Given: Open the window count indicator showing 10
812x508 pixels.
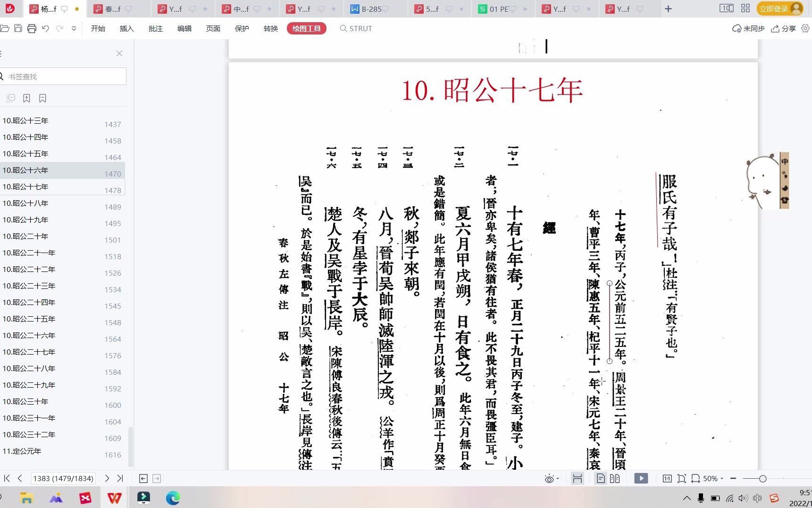Looking at the screenshot, I should pyautogui.click(x=727, y=8).
